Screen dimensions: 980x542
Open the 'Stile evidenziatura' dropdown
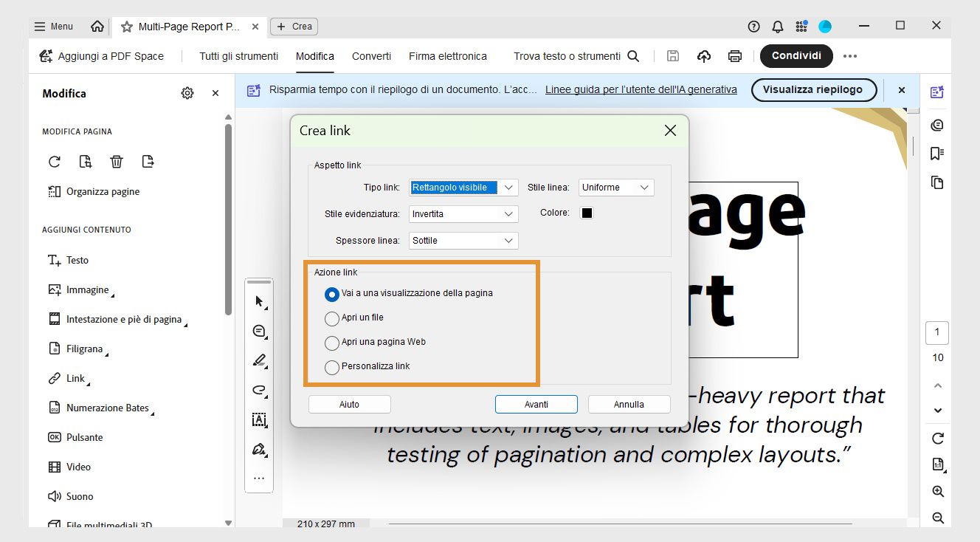[508, 213]
